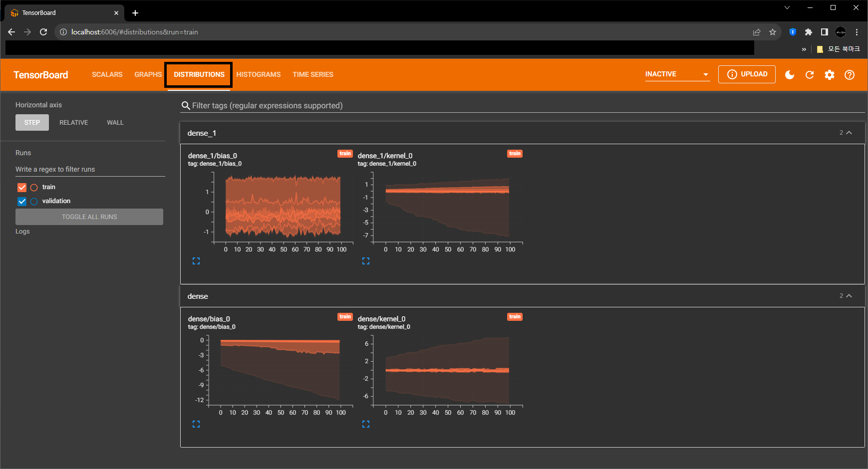
Task: Expand dense/kernel_0 chart to full size
Action: (366, 424)
